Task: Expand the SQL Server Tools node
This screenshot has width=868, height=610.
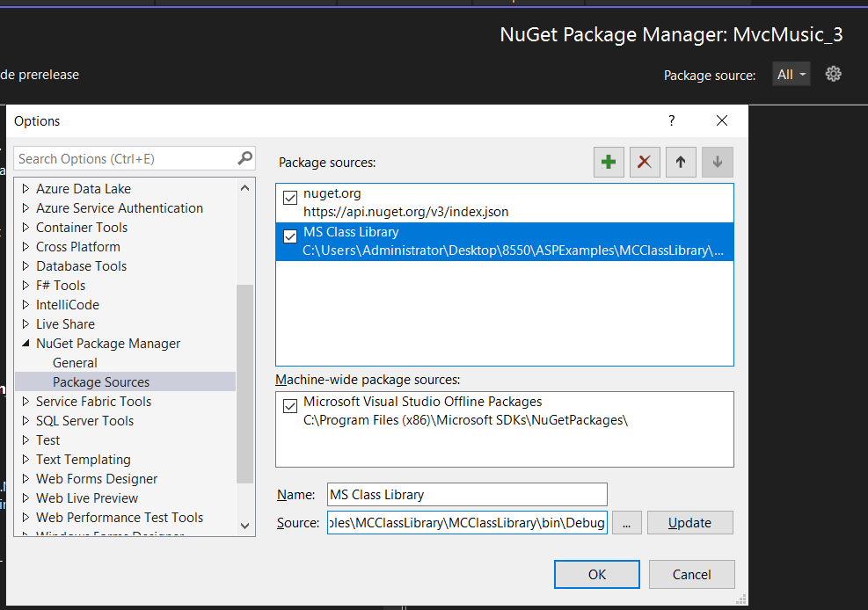Action: point(26,421)
